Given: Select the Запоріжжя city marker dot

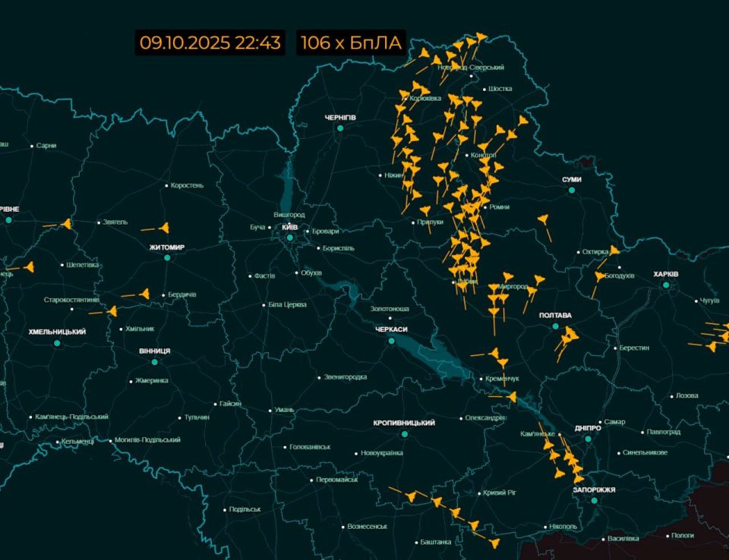Looking at the screenshot, I should (594, 501).
